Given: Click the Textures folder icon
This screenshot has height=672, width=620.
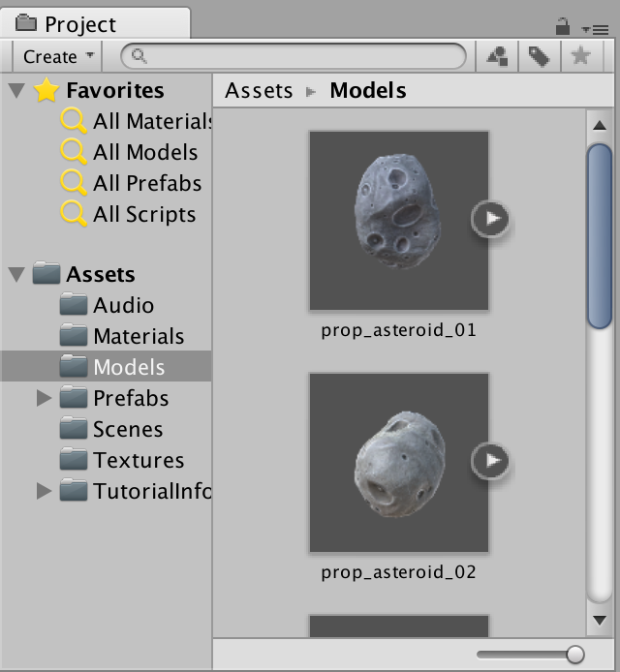Looking at the screenshot, I should click(x=74, y=459).
